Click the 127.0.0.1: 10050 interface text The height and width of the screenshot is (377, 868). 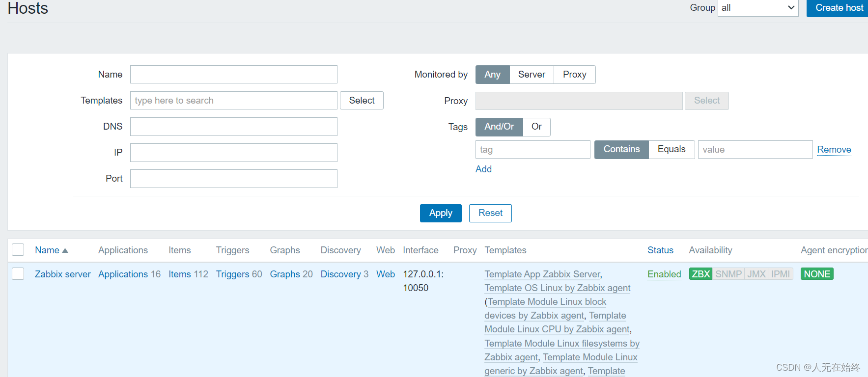(x=423, y=281)
